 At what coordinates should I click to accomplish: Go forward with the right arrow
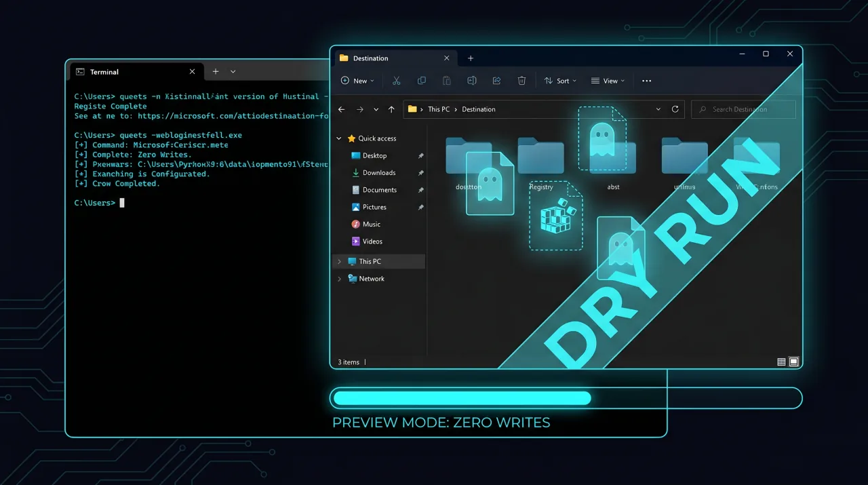(x=360, y=109)
